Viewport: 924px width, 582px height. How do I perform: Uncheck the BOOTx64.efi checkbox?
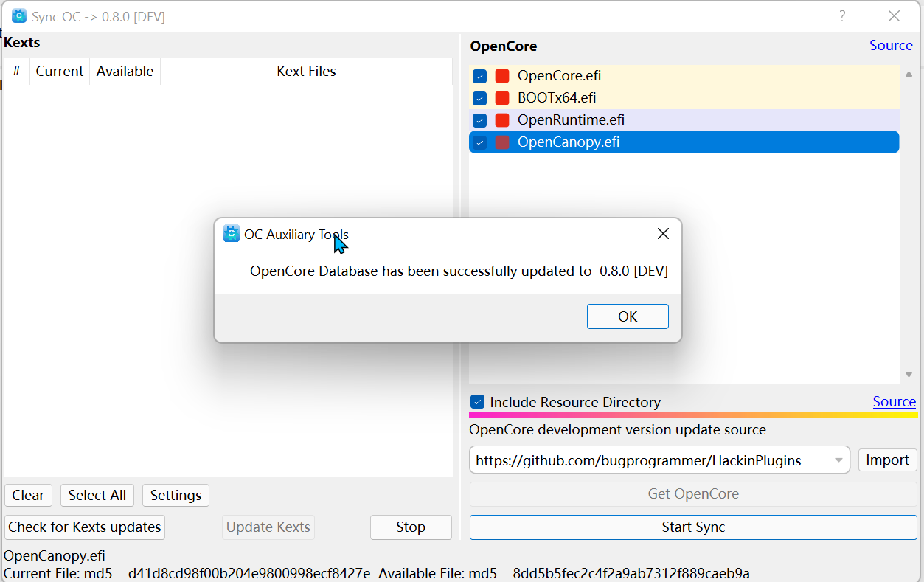pos(479,98)
